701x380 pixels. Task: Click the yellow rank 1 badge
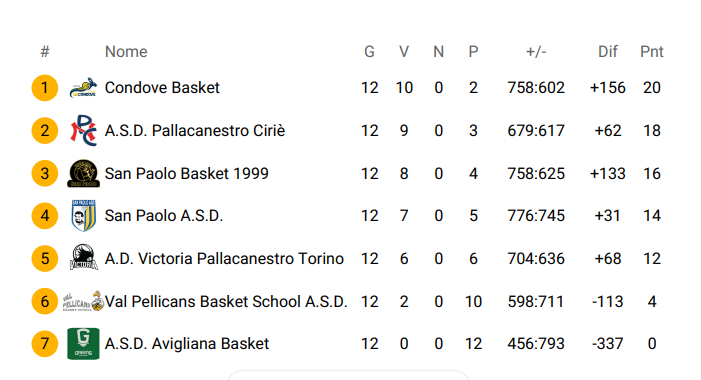point(45,88)
